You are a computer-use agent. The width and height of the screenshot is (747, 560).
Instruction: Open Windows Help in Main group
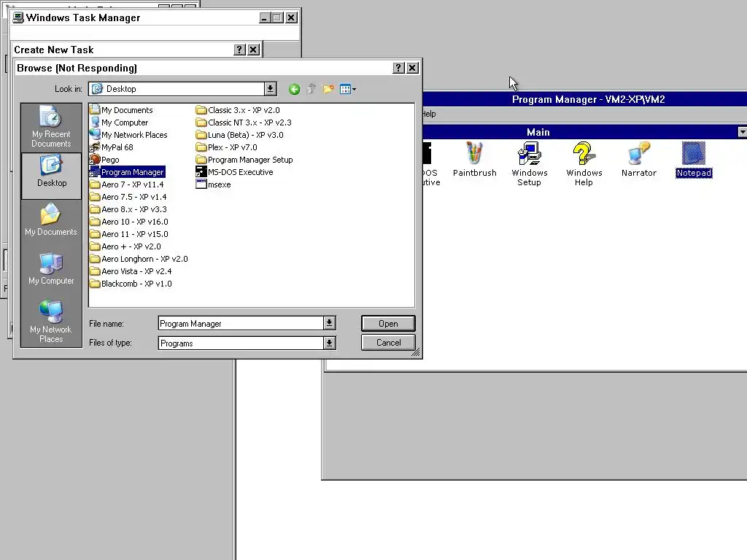(584, 164)
